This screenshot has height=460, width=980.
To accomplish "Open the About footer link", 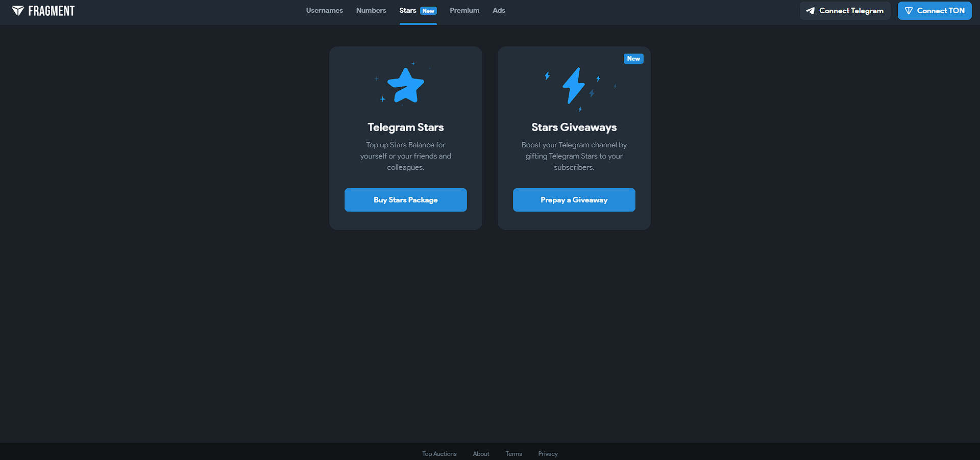I will (481, 454).
